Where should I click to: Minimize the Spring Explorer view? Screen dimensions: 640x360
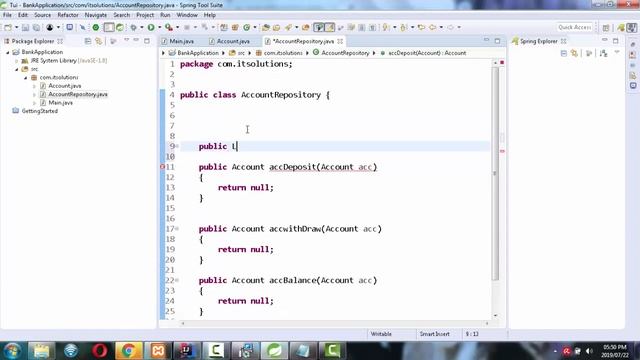[x=604, y=40]
